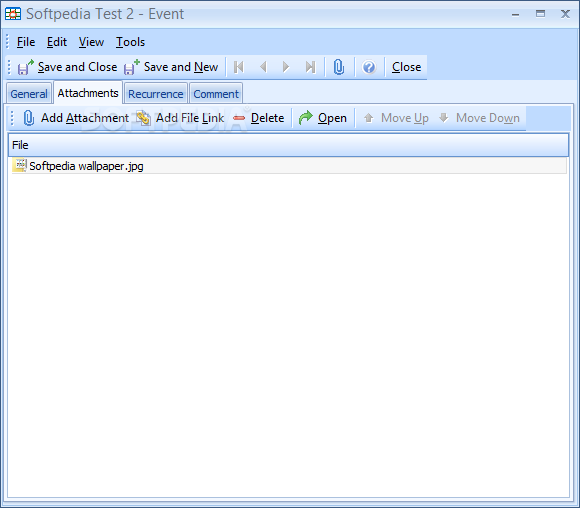The width and height of the screenshot is (580, 508).
Task: Click the Save and Close toolbar button
Action: click(x=67, y=67)
